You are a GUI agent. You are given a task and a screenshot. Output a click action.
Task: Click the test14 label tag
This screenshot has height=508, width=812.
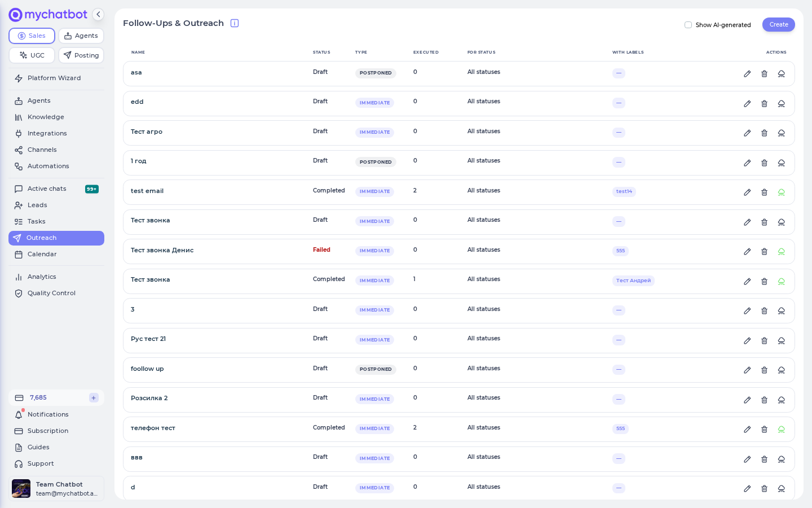624,192
